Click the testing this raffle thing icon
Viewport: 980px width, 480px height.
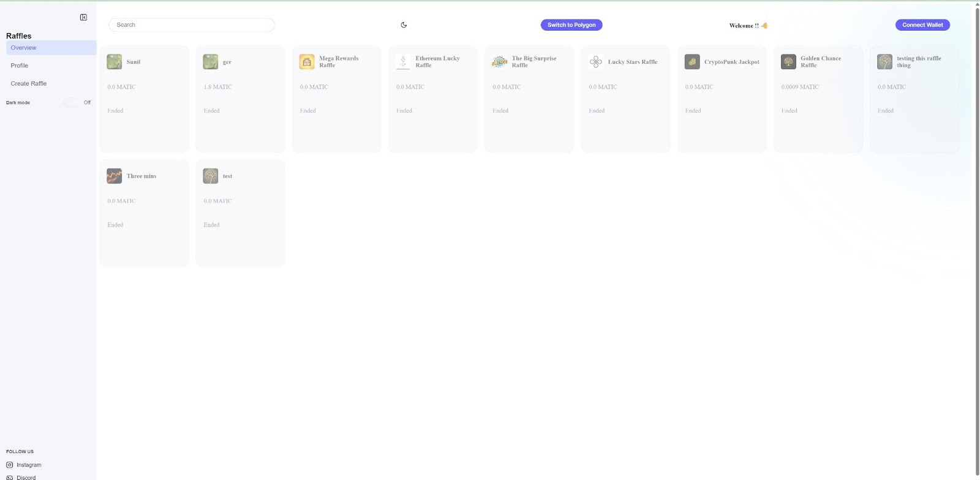tap(884, 62)
